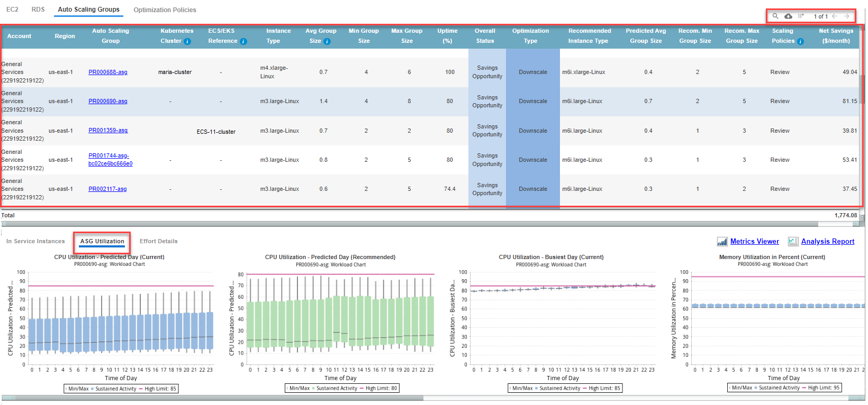This screenshot has width=868, height=405.
Task: Click info icon beside Scaling Policies
Action: point(800,41)
